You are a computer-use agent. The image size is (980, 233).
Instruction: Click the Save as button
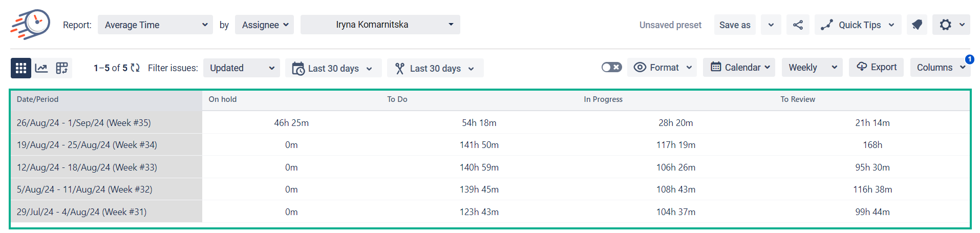pyautogui.click(x=735, y=25)
